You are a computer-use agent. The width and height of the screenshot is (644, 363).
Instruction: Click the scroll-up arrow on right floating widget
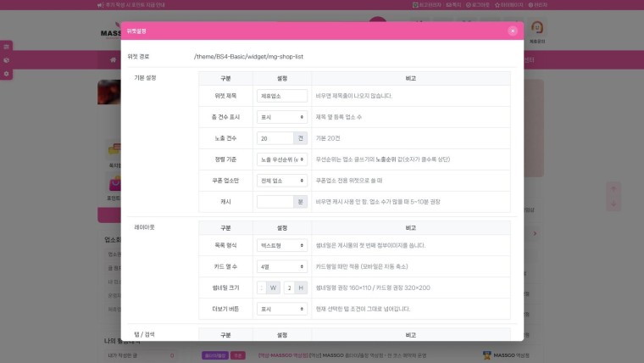[x=613, y=189]
